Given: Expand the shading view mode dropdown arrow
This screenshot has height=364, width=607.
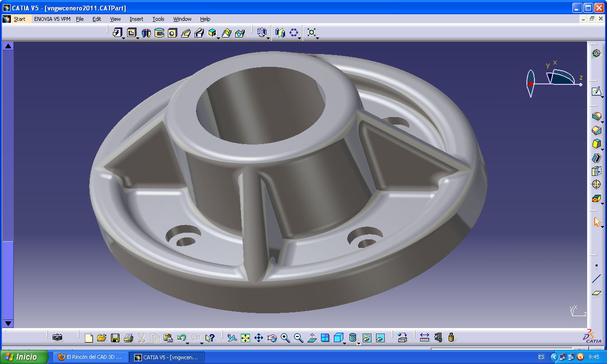Looking at the screenshot, I should 359,343.
